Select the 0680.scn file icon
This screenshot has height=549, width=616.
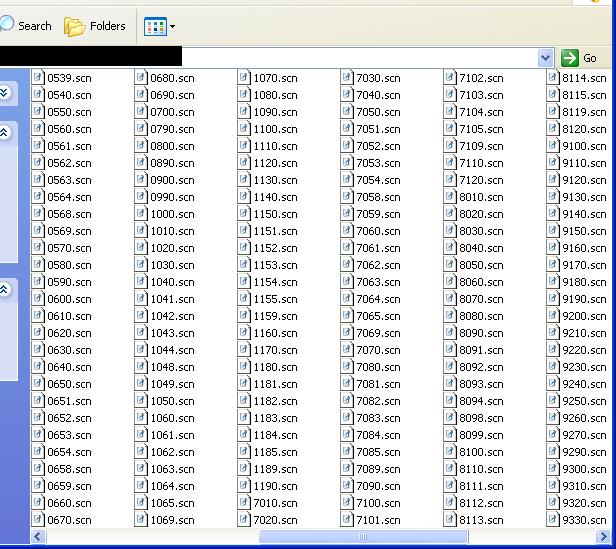141,77
